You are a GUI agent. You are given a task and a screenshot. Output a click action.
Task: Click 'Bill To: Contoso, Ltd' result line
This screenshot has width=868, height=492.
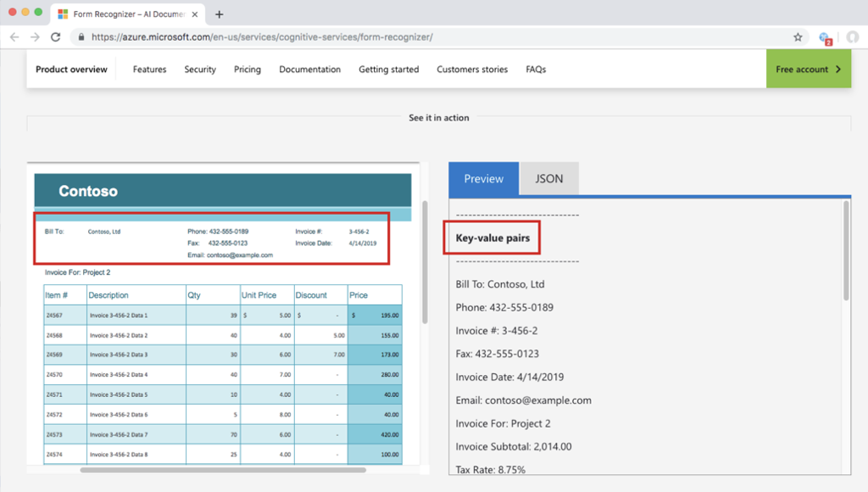[500, 284]
